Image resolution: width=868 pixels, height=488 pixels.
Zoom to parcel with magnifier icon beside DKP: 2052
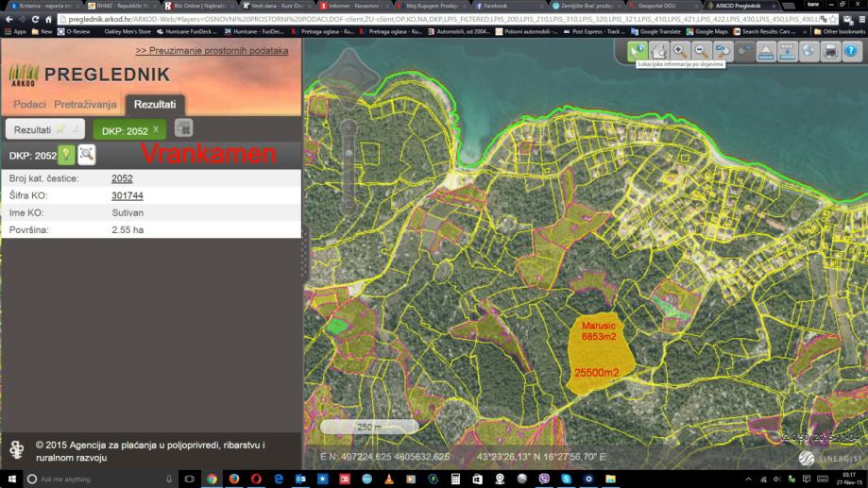(86, 155)
